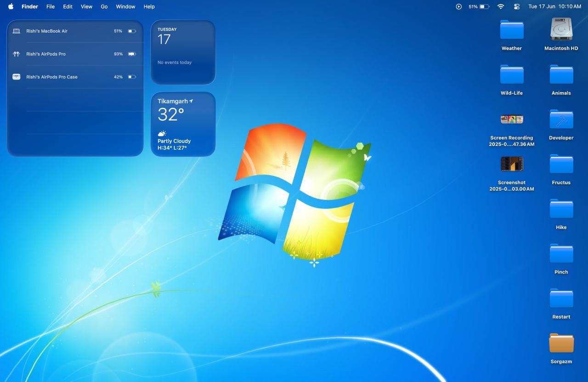Screen dimensions: 588x382
Task: Click the Now Playing icon in menu bar
Action: tap(458, 6)
